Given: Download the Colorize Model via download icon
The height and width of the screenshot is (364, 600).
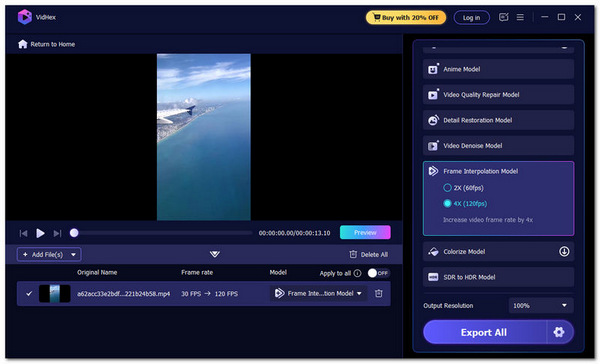Looking at the screenshot, I should [x=564, y=251].
